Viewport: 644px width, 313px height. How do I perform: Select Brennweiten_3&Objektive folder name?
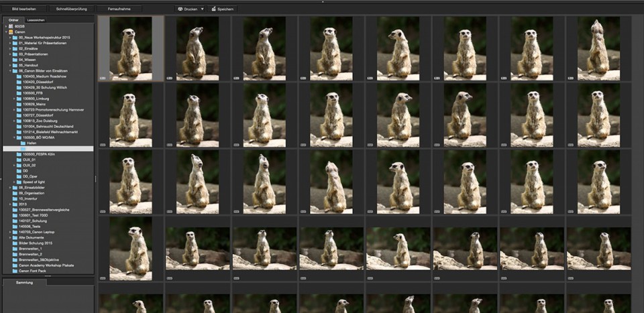[39, 259]
